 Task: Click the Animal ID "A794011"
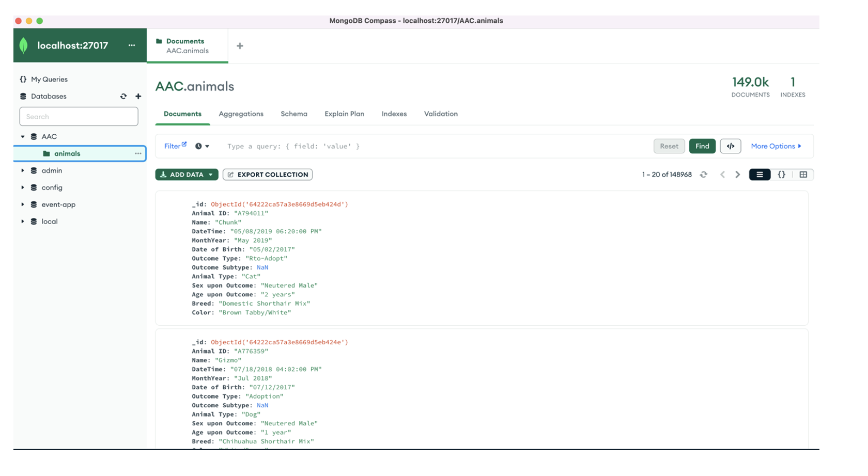point(251,214)
